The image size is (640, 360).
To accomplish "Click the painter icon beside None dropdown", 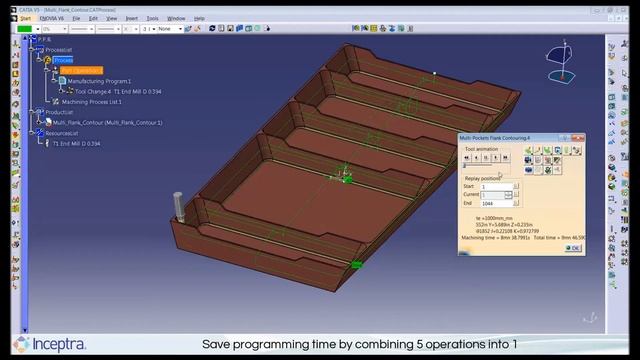I will click(188, 29).
